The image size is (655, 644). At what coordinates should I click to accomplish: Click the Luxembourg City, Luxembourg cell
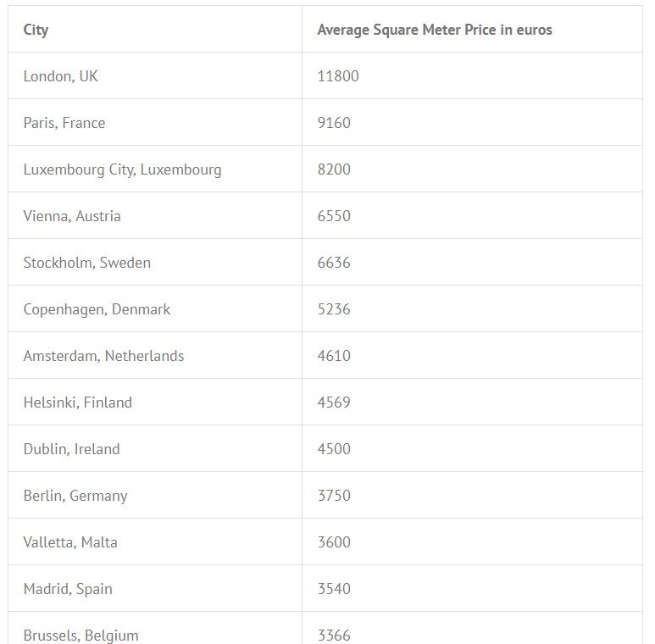122,169
